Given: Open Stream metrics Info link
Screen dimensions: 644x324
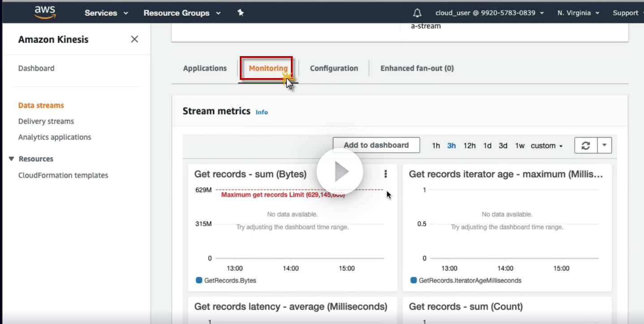Looking at the screenshot, I should point(262,112).
